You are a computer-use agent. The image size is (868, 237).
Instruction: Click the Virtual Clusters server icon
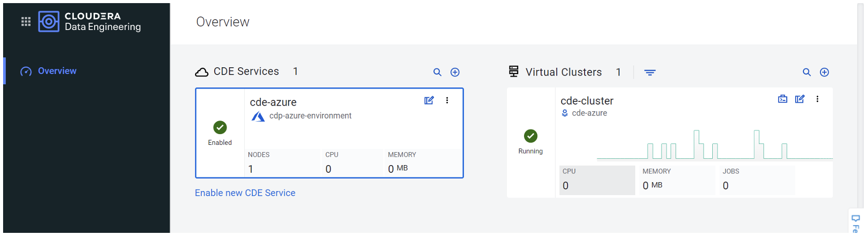[x=514, y=71]
